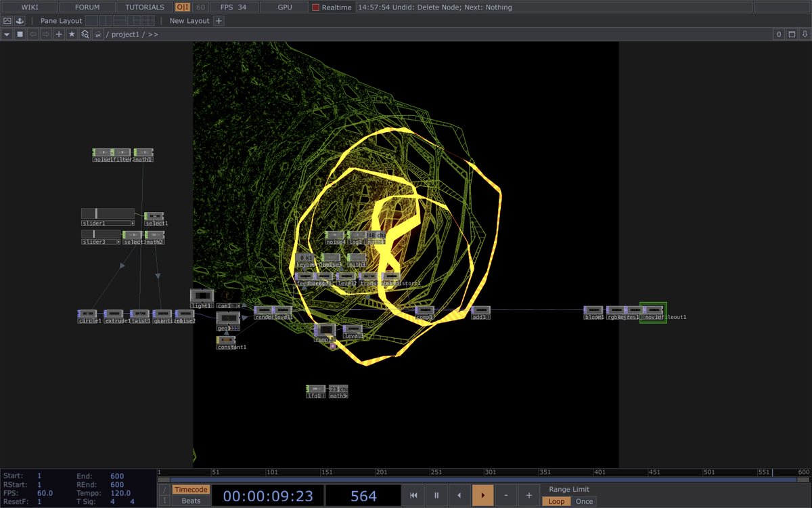Click the slider1 panel slider
812x508 pixels.
(x=108, y=214)
